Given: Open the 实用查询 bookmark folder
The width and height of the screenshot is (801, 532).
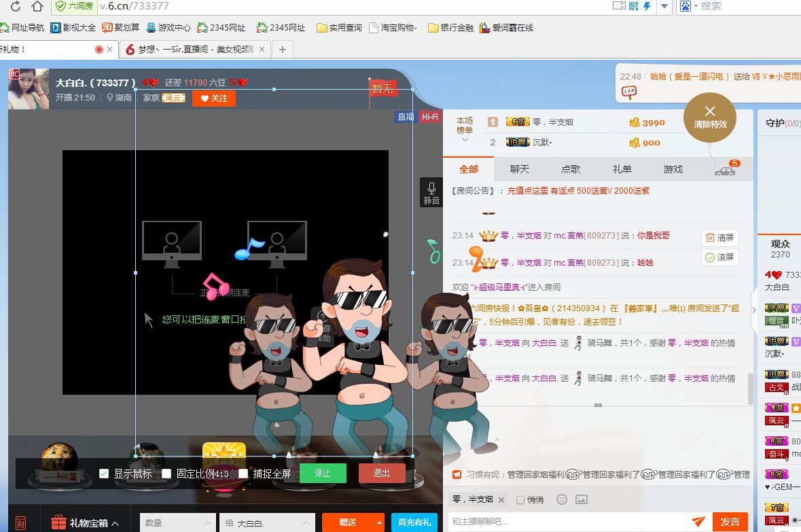Looking at the screenshot, I should [x=339, y=28].
